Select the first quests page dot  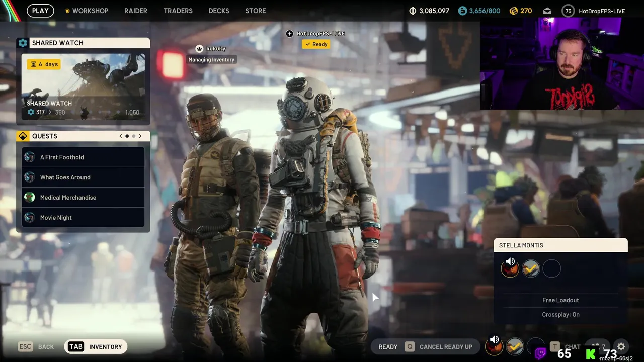127,136
